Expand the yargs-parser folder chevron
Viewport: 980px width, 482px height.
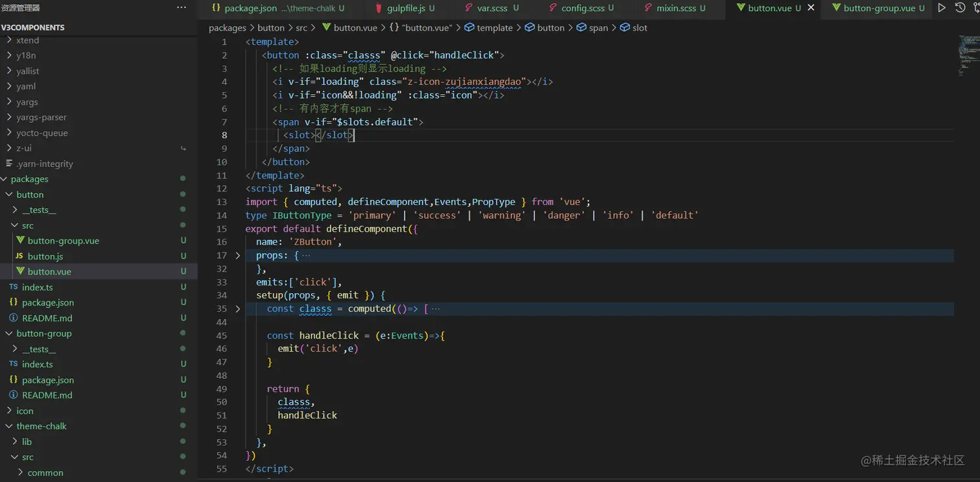coord(9,117)
